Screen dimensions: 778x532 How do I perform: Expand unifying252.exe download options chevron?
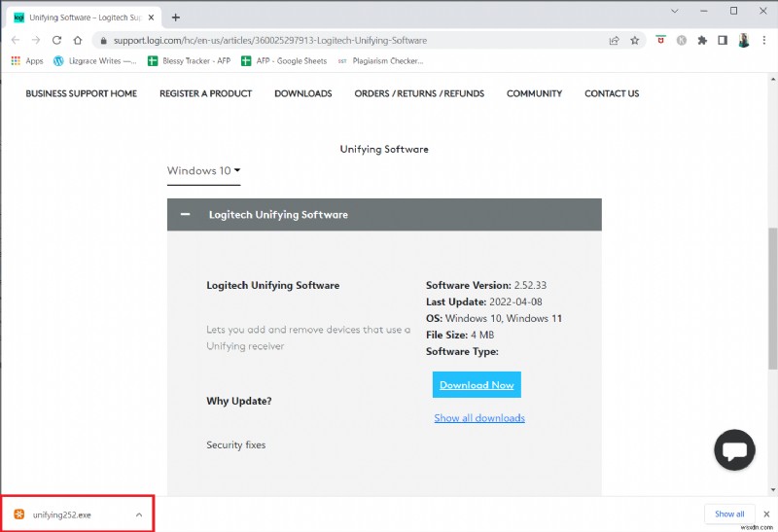coord(139,514)
